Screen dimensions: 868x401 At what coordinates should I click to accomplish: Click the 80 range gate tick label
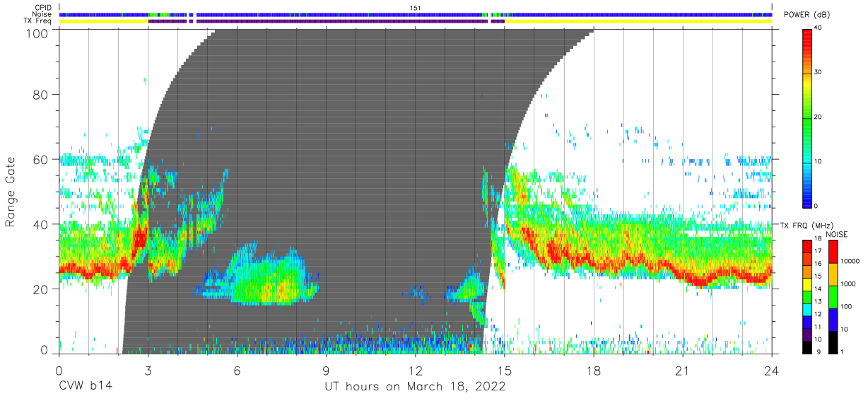tap(40, 95)
